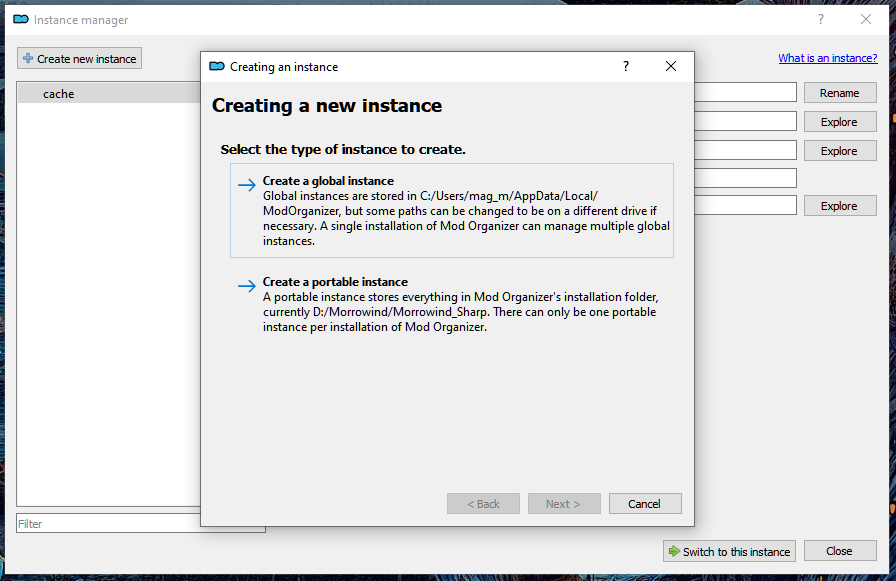Viewport: 896px width, 581px height.
Task: Open the What is an instance? link
Action: click(x=827, y=58)
